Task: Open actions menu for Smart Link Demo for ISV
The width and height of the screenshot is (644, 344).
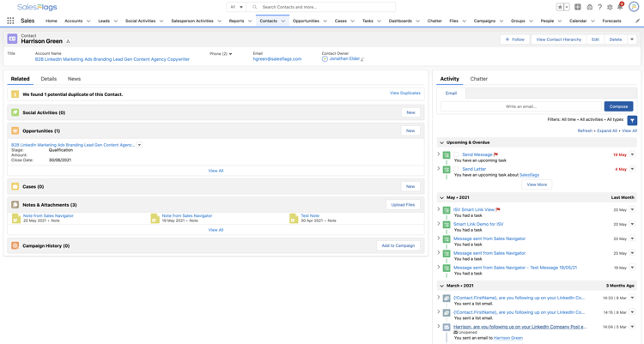Action: click(x=632, y=224)
